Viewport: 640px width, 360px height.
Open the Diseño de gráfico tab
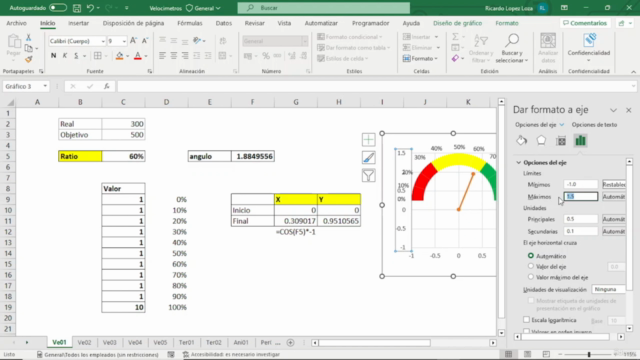point(457,23)
